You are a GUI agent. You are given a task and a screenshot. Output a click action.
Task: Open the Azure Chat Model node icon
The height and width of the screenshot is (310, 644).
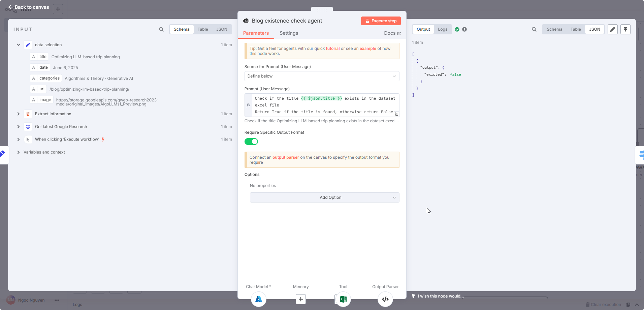click(258, 299)
